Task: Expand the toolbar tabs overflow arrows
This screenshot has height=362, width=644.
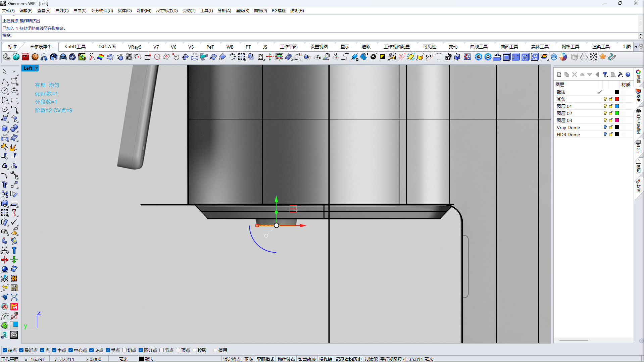Action: (x=636, y=47)
